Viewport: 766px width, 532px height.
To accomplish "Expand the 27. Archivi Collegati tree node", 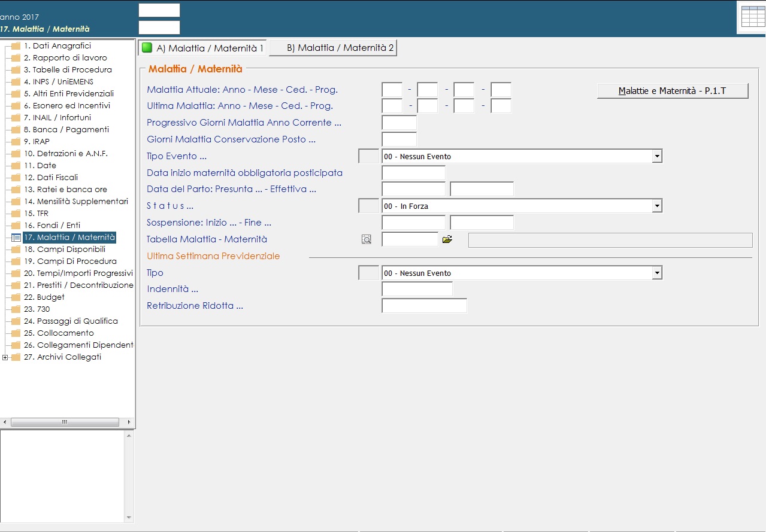I will 5,358.
